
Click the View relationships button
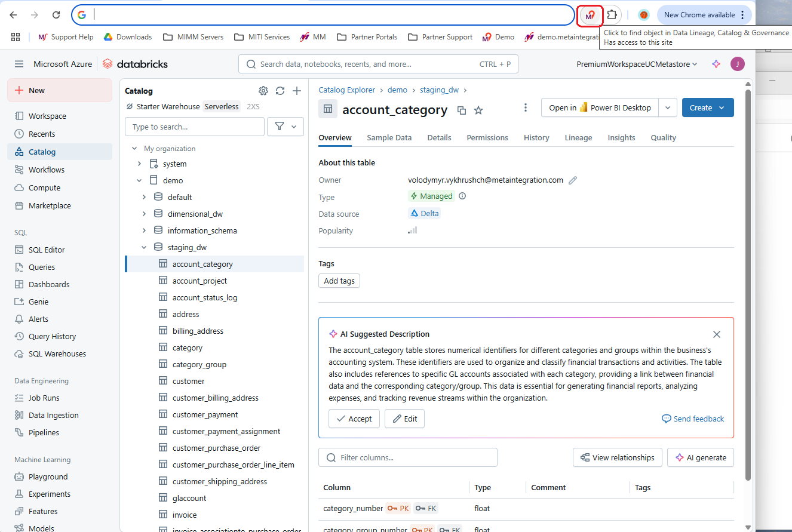[617, 457]
